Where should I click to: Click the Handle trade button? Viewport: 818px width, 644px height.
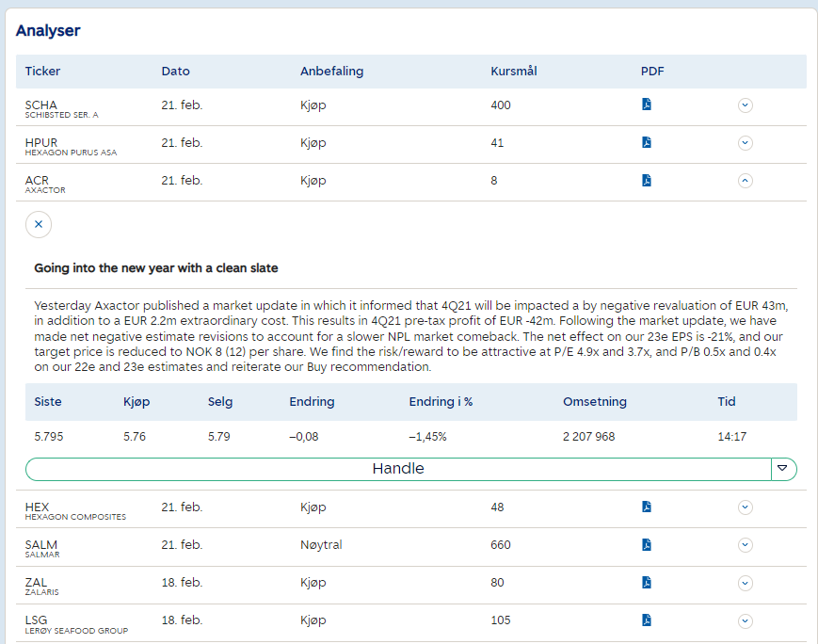(x=397, y=469)
